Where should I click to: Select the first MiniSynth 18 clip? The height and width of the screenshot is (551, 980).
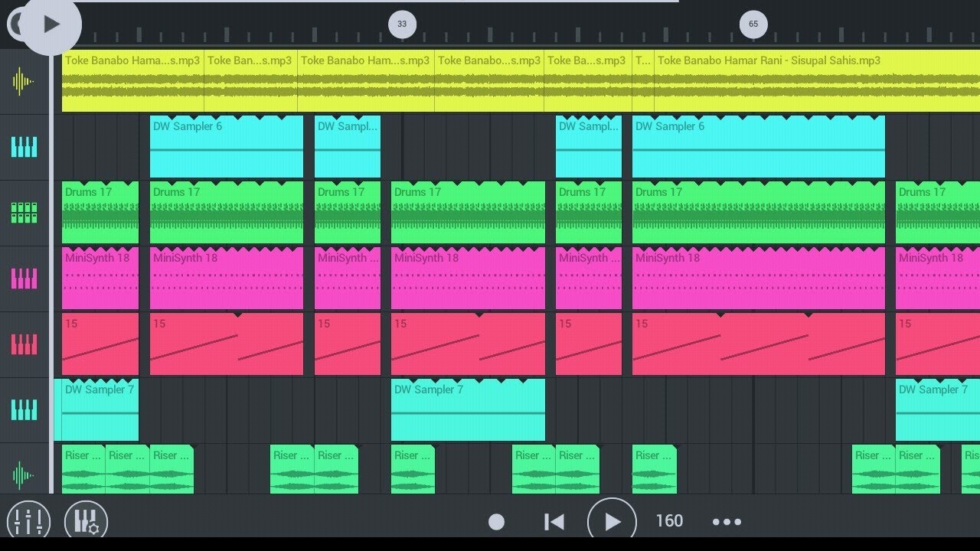point(100,279)
